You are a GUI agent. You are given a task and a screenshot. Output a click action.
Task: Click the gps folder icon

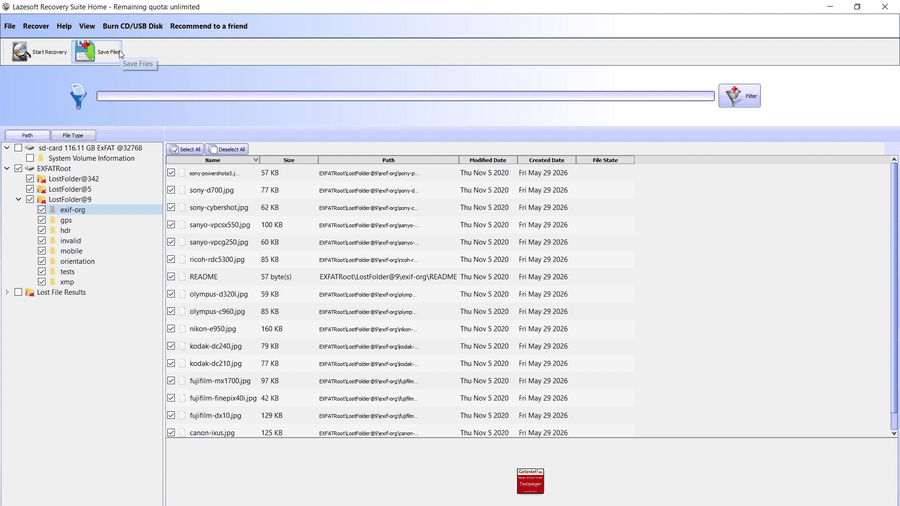[x=53, y=220]
